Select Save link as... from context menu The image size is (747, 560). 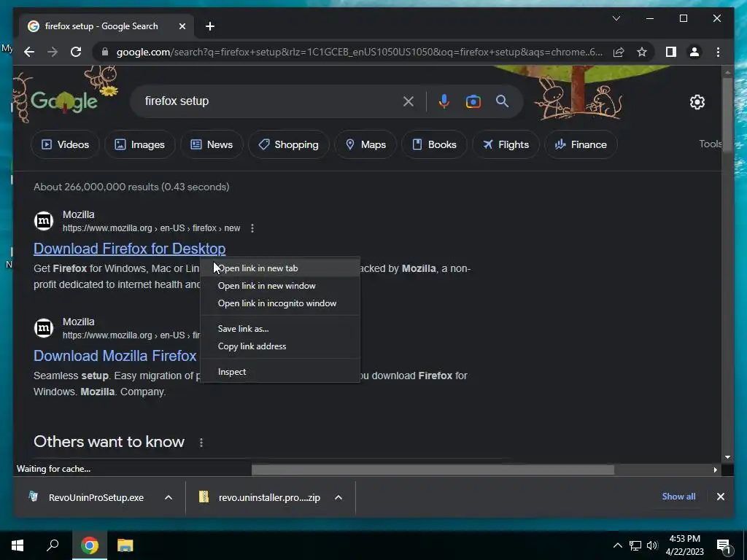280,329
